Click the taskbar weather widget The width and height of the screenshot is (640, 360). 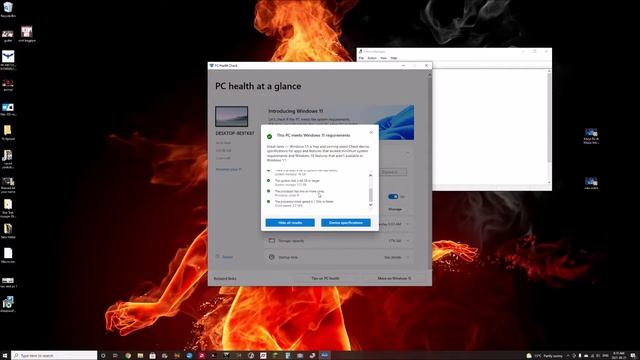(x=544, y=356)
